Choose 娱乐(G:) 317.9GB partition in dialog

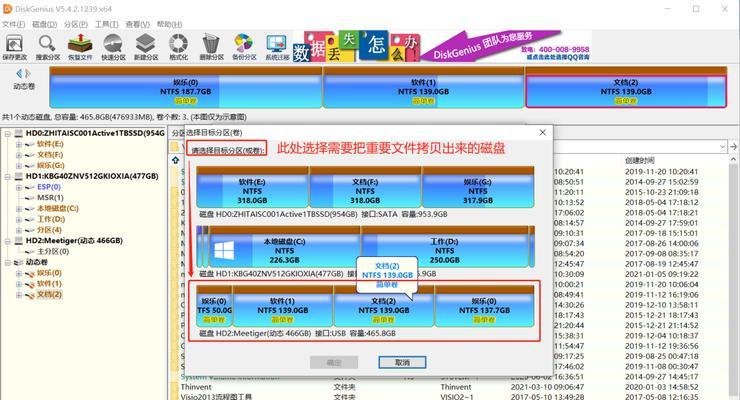(x=478, y=187)
